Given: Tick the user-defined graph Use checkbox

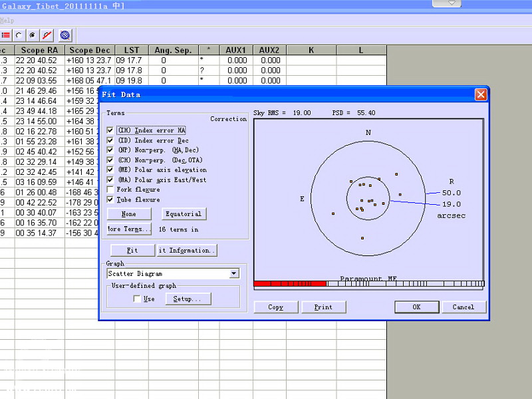Looking at the screenshot, I should (137, 299).
